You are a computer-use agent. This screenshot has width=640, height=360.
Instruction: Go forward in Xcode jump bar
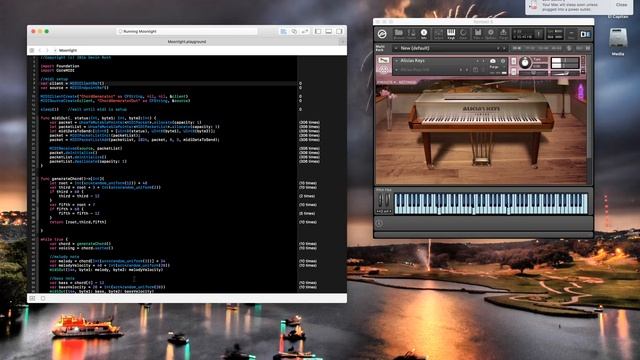pos(47,50)
